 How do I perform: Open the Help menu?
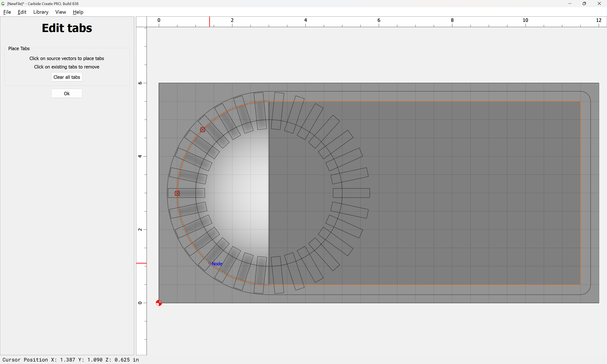pos(78,12)
